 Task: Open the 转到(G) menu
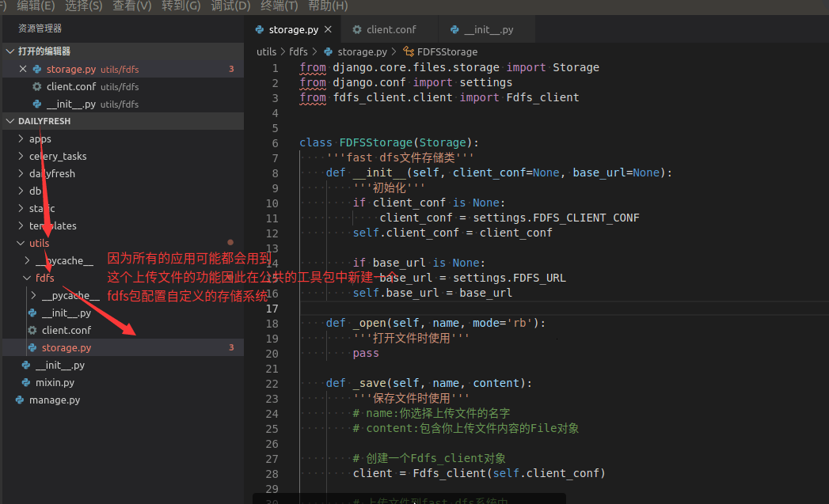coord(181,6)
